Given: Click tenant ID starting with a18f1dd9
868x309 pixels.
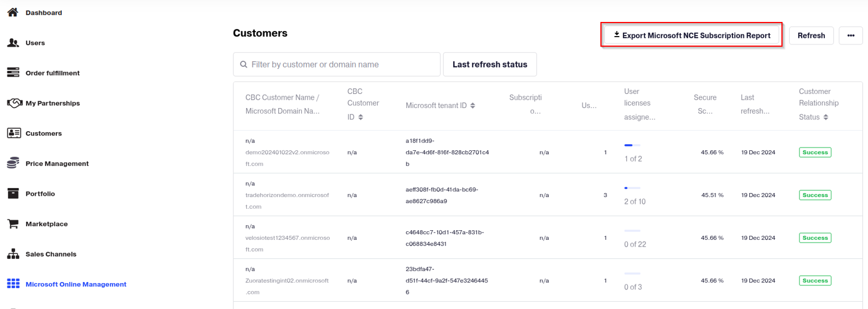Looking at the screenshot, I should [x=447, y=152].
